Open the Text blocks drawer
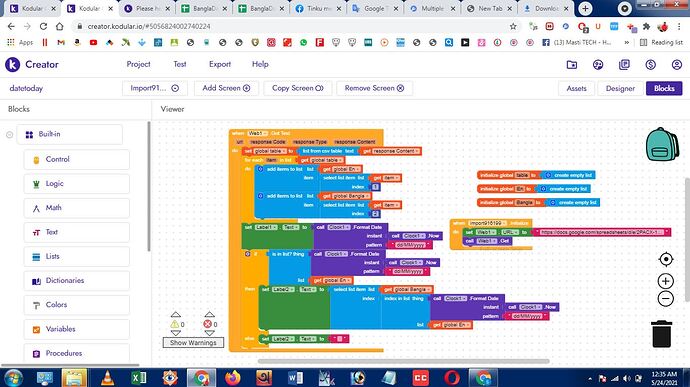The image size is (690, 387). [x=76, y=232]
